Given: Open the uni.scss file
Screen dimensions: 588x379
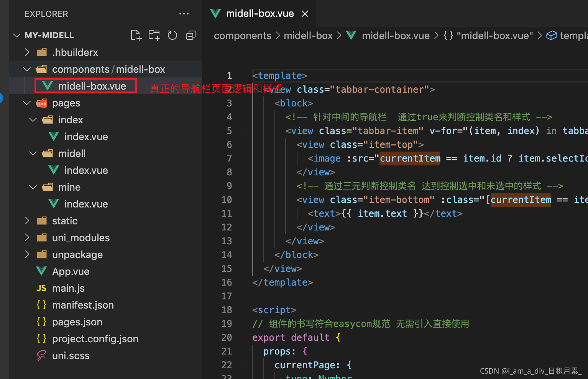Looking at the screenshot, I should point(71,356).
